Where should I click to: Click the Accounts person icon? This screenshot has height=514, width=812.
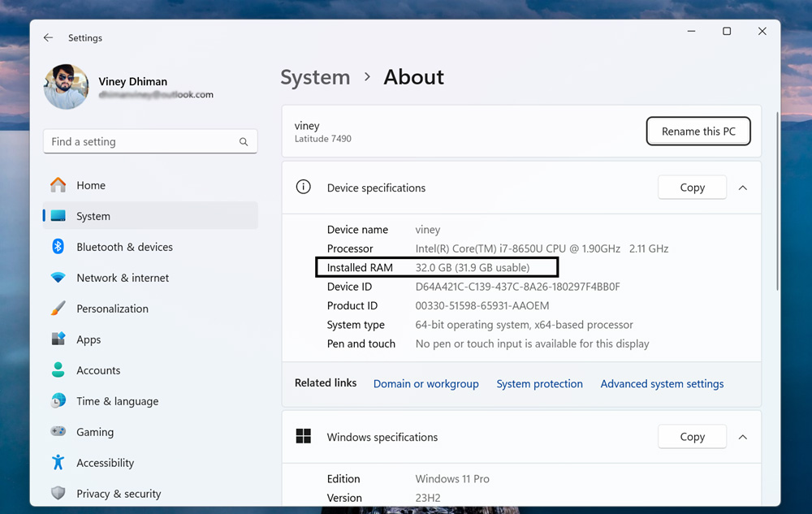pos(58,369)
